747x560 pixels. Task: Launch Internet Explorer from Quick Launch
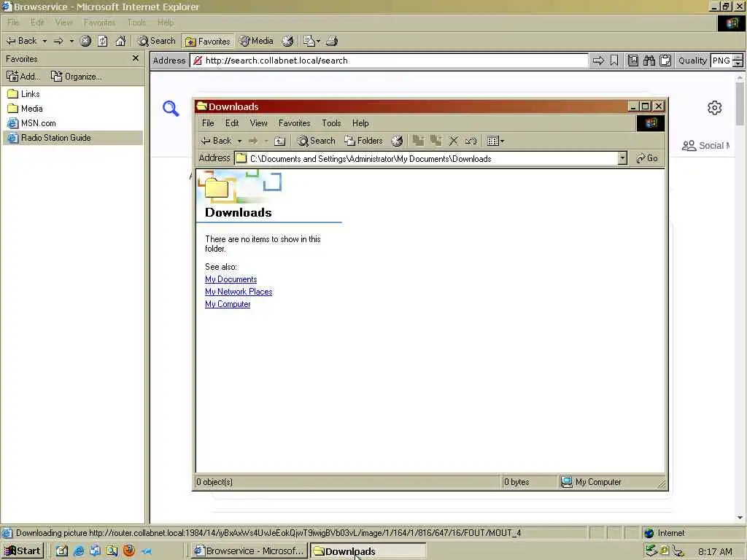79,551
